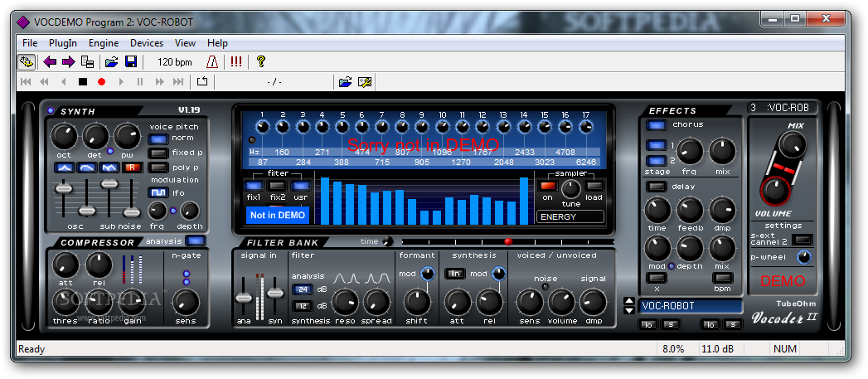The image size is (868, 379).
Task: Click the save floppy disk icon
Action: pyautogui.click(x=131, y=61)
